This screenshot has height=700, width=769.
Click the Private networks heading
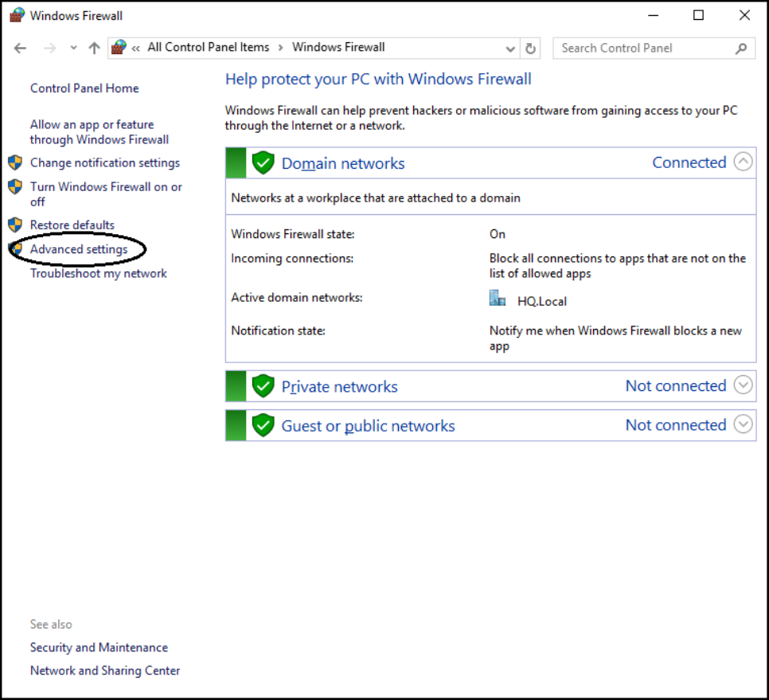(339, 386)
